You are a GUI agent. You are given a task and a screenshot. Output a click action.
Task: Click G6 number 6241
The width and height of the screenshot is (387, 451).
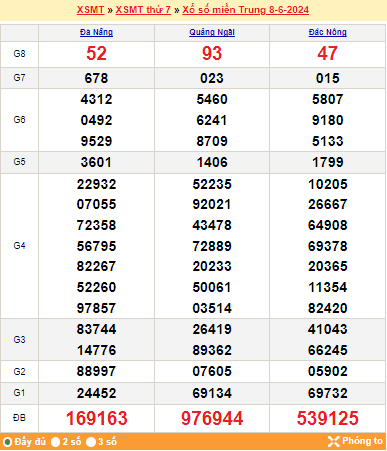tap(212, 120)
